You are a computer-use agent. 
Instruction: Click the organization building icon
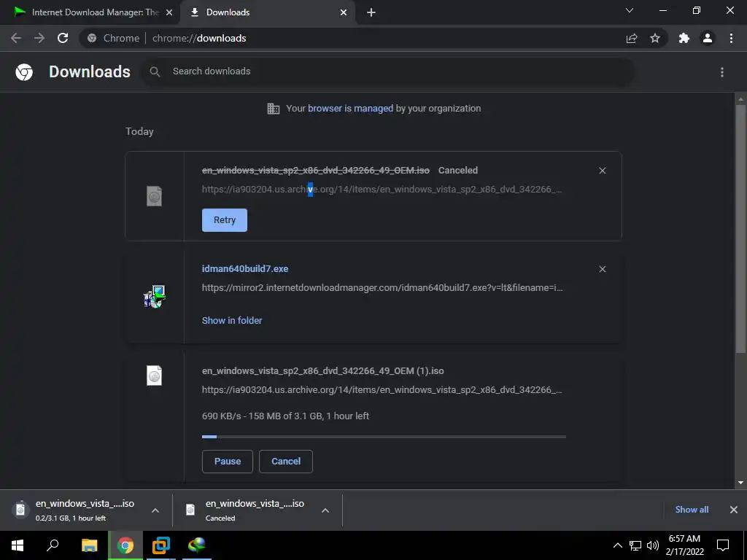(274, 109)
